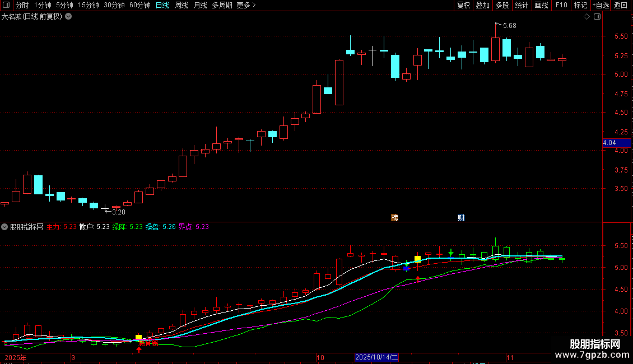Click the 4.04 crosshair price tag
Screen dimensions: 633x364
[x=616, y=143]
